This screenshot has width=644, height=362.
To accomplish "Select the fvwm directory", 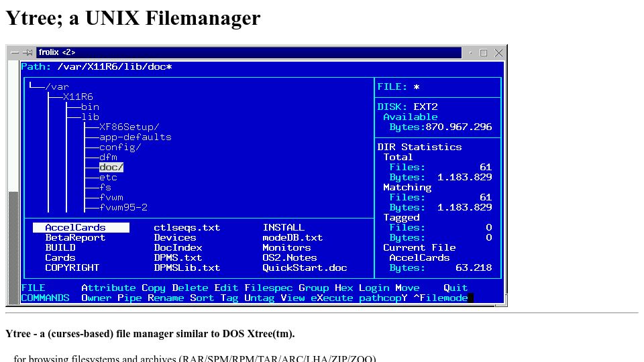I will (x=111, y=197).
